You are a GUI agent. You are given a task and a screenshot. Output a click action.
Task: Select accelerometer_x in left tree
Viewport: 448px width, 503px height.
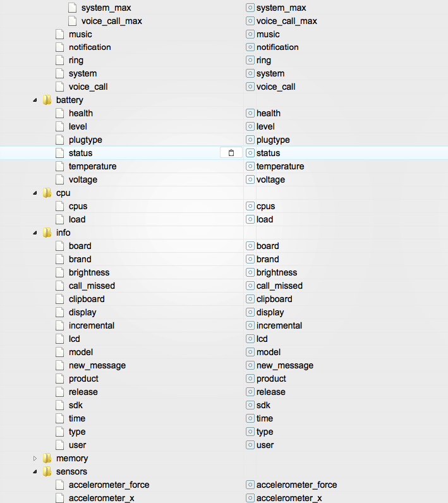(x=101, y=498)
